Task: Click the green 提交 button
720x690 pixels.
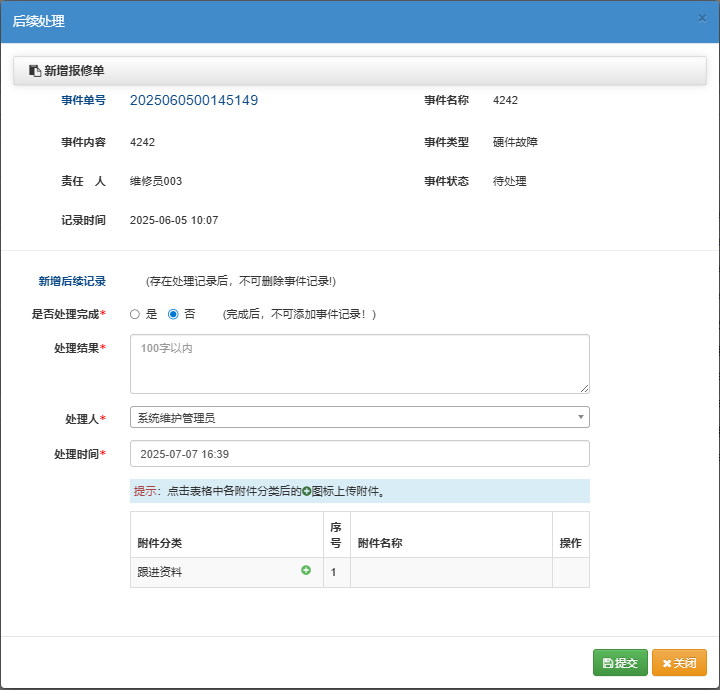Action: click(x=620, y=662)
